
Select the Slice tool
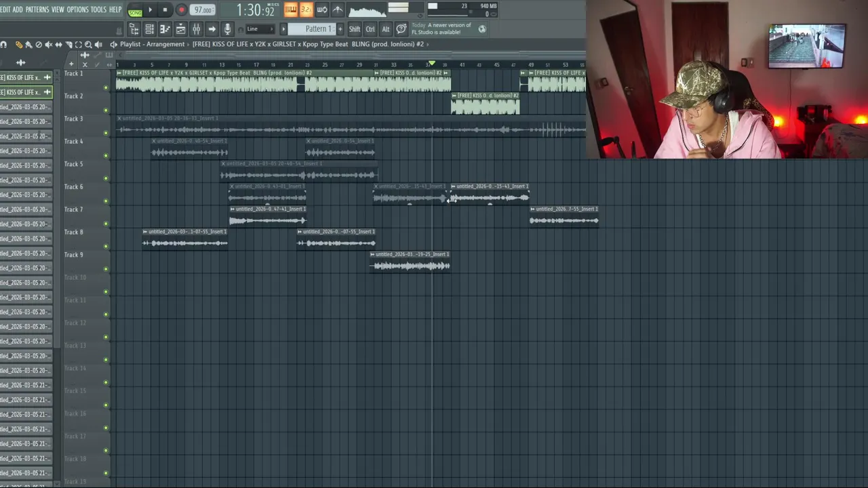point(68,44)
